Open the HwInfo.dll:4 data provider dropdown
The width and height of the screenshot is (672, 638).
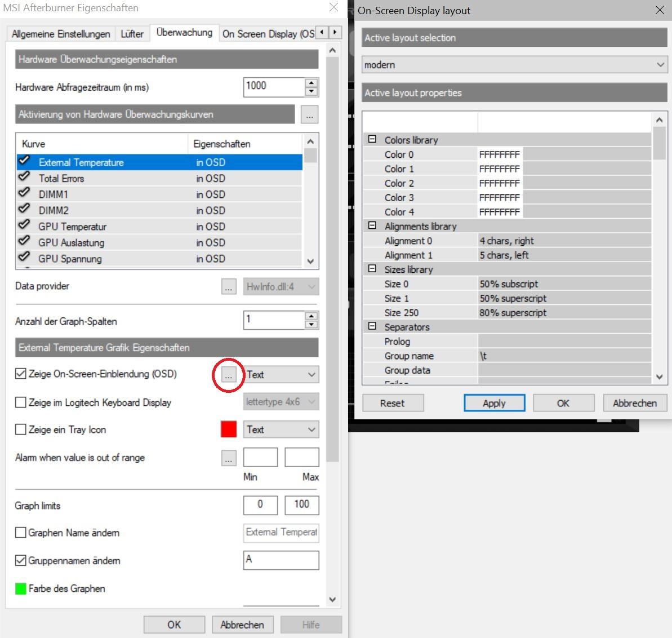click(281, 287)
